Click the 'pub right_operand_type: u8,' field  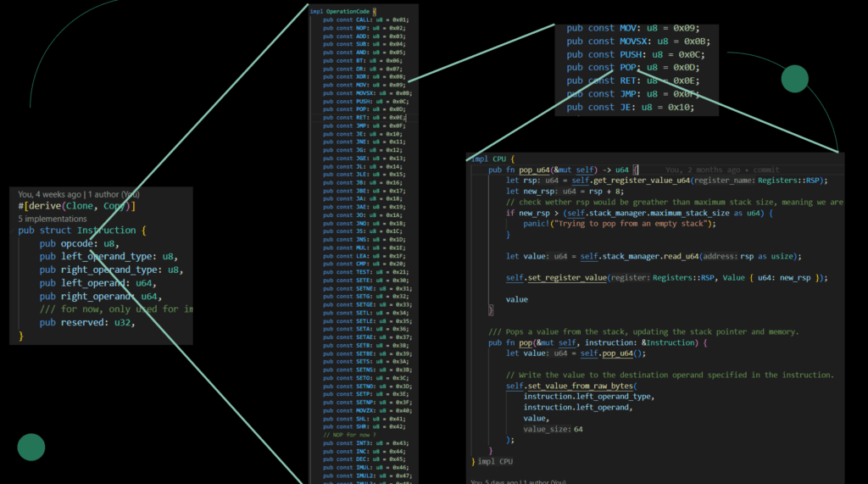click(111, 270)
